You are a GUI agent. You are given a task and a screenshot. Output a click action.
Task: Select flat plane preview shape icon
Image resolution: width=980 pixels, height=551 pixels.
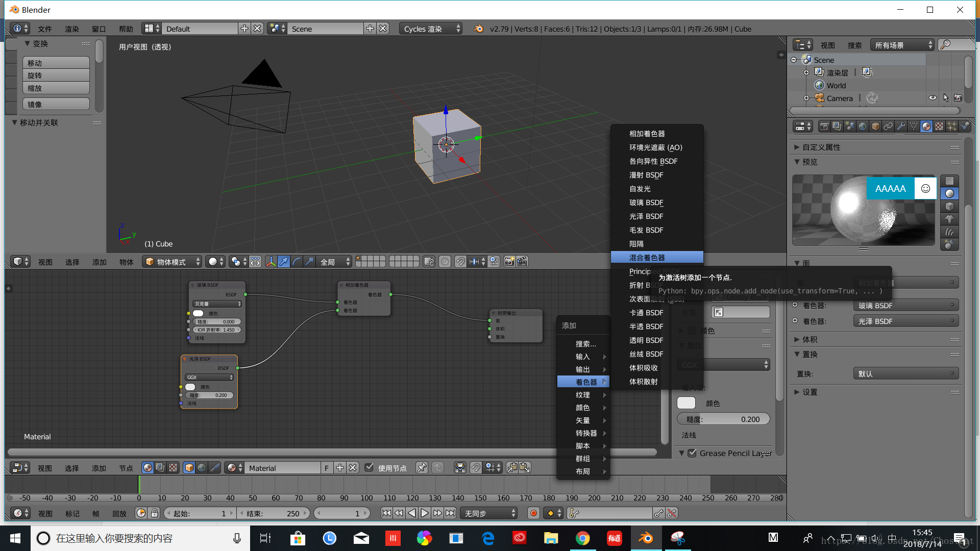click(x=949, y=181)
